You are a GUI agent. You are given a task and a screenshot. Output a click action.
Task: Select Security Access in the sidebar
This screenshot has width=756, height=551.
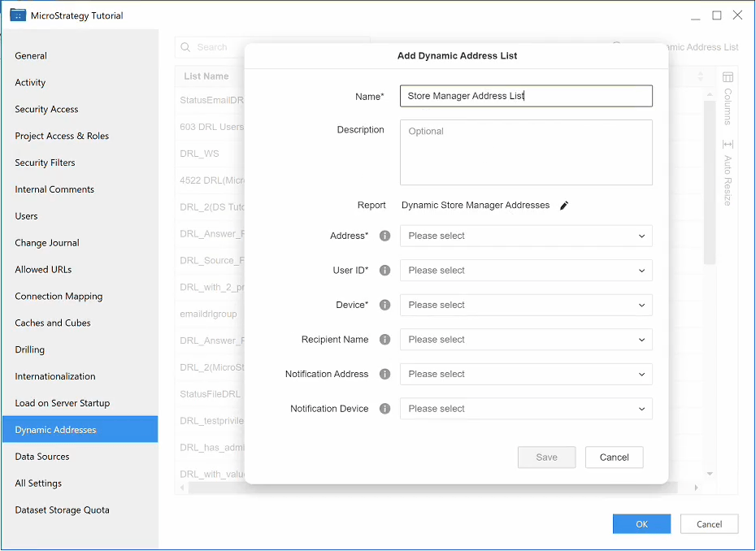[x=46, y=110]
